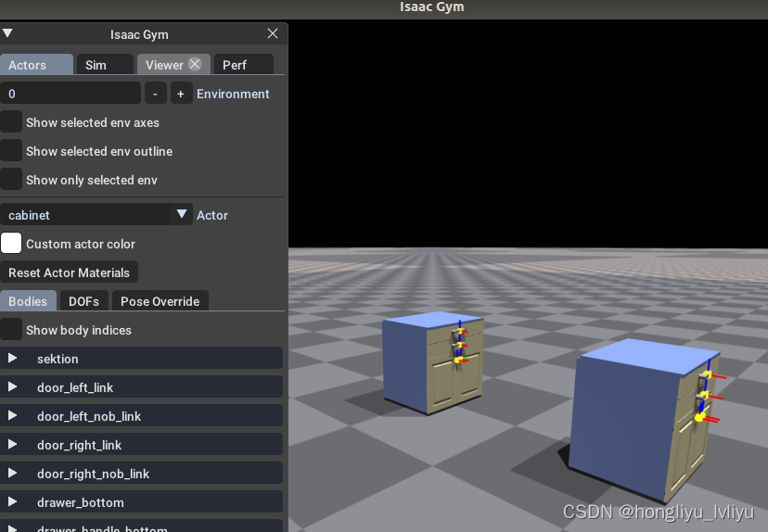Expand the sektion body row
This screenshot has height=532, width=768.
point(141,359)
